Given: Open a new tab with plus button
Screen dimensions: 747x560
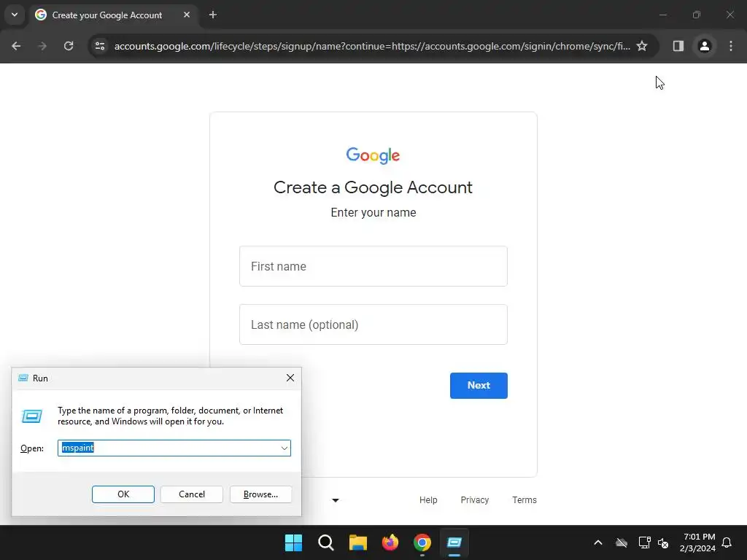Looking at the screenshot, I should [x=213, y=15].
